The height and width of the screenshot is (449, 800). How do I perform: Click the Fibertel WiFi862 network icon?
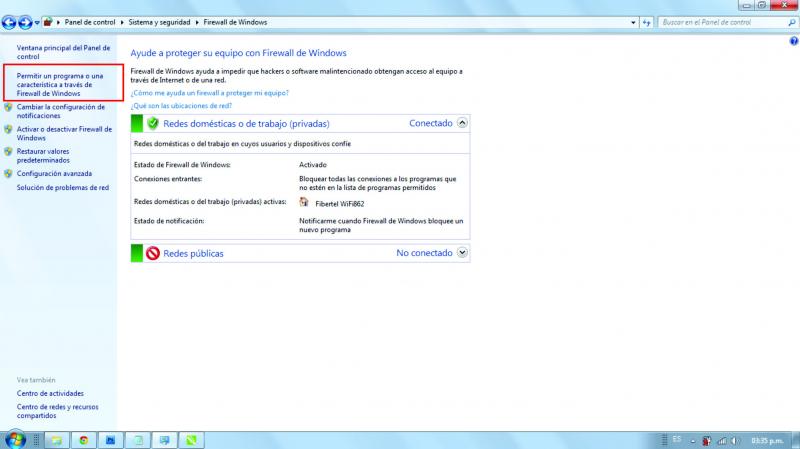[304, 202]
